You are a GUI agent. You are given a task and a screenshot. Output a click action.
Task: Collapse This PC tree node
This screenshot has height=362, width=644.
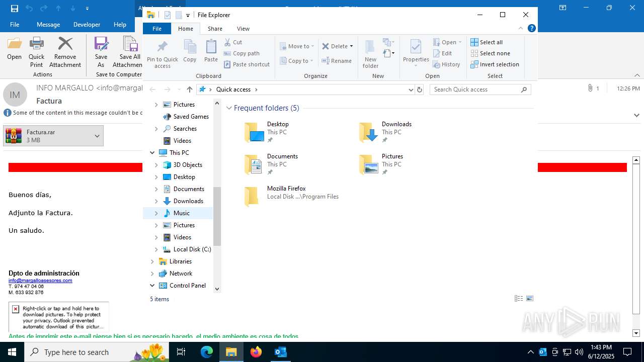152,153
